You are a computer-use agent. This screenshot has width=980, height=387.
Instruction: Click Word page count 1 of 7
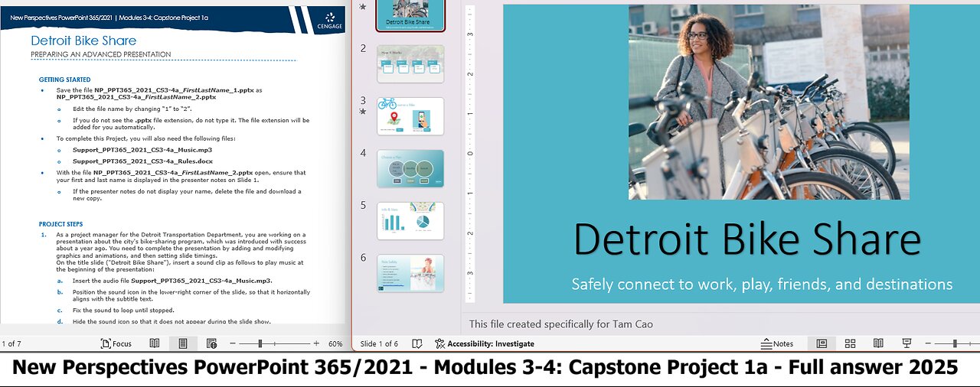point(12,344)
